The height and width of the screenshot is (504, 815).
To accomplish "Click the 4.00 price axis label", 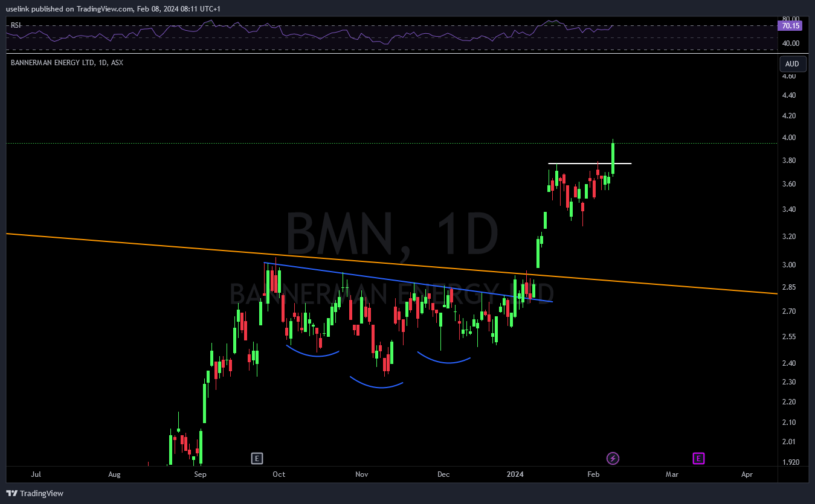I will (x=789, y=138).
